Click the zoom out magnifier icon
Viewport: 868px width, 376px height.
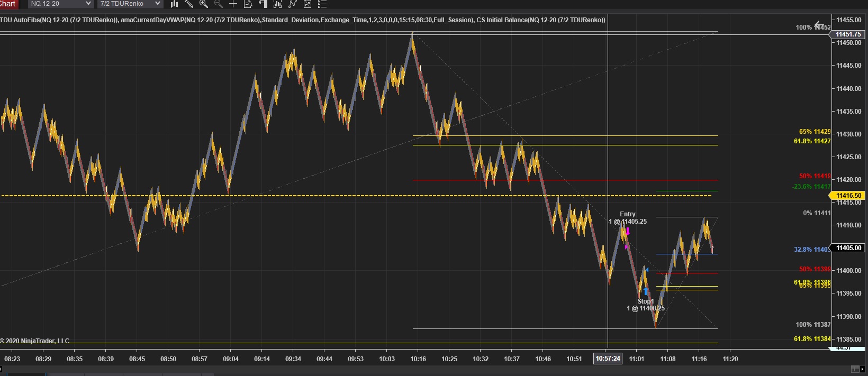point(218,4)
